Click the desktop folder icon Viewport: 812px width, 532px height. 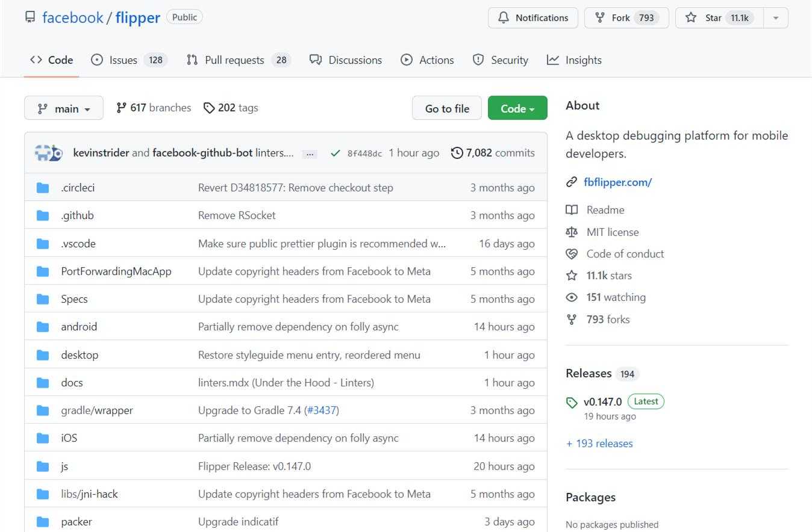click(43, 355)
